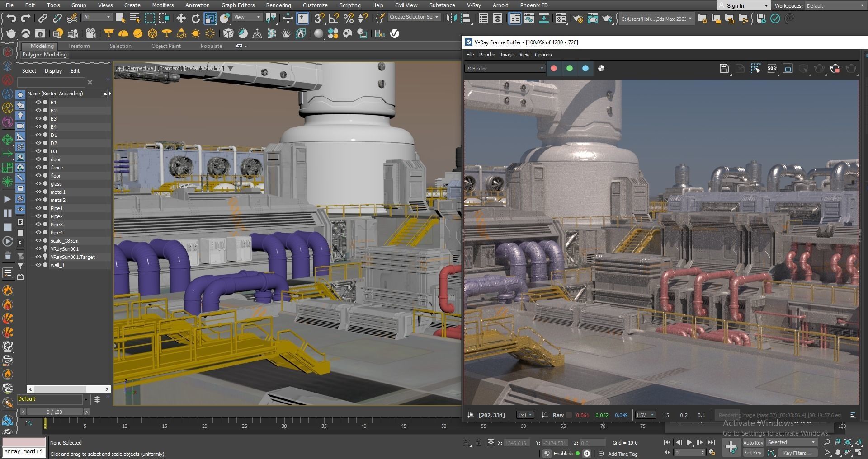
Task: Open the Rendering menu
Action: [x=278, y=5]
